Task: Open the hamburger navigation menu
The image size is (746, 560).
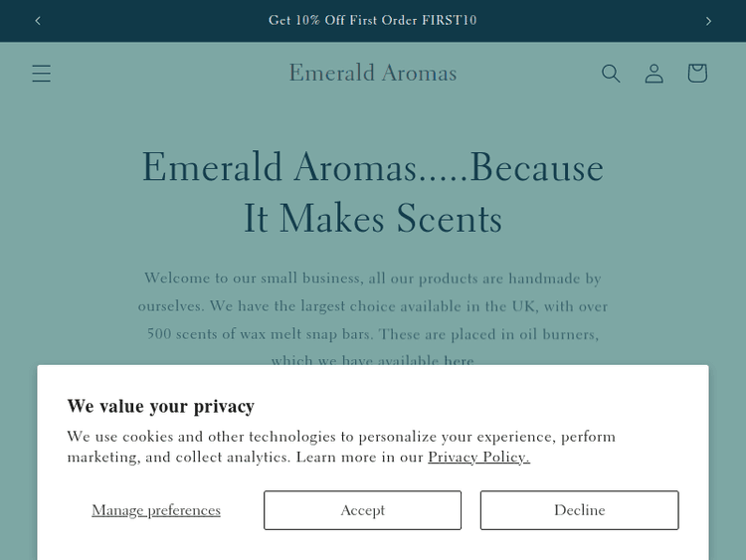Action: pyautogui.click(x=41, y=74)
